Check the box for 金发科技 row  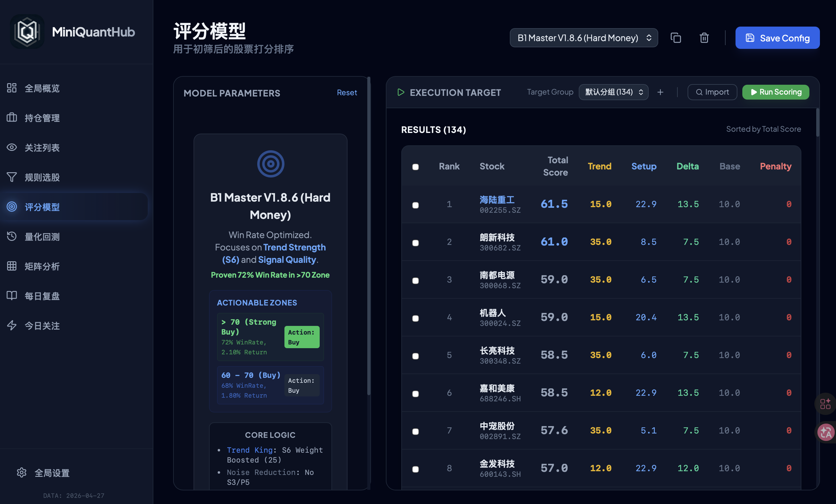click(415, 469)
